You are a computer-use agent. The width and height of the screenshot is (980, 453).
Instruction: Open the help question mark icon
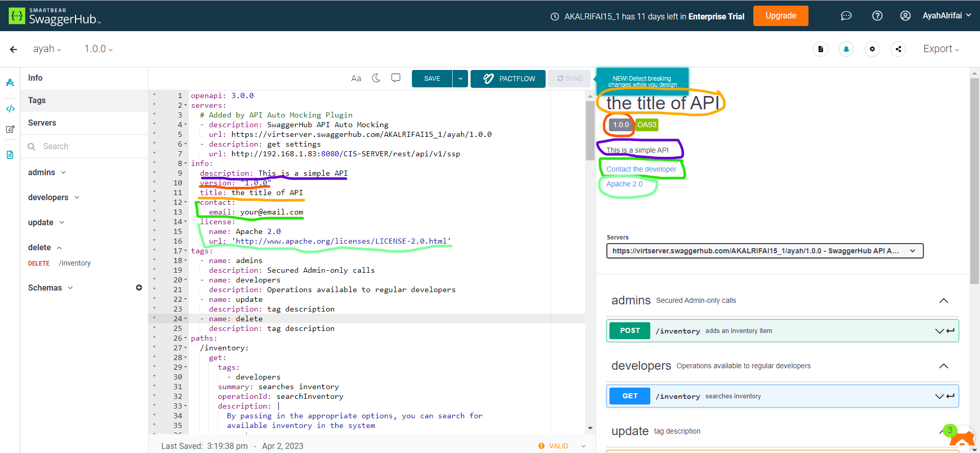point(877,16)
